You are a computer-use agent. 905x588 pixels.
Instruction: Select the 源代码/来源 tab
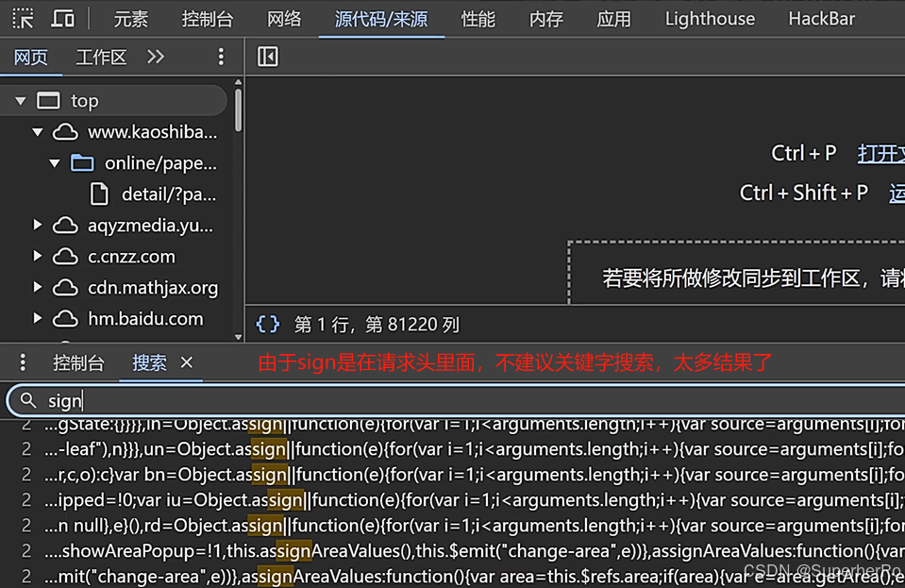tap(381, 19)
